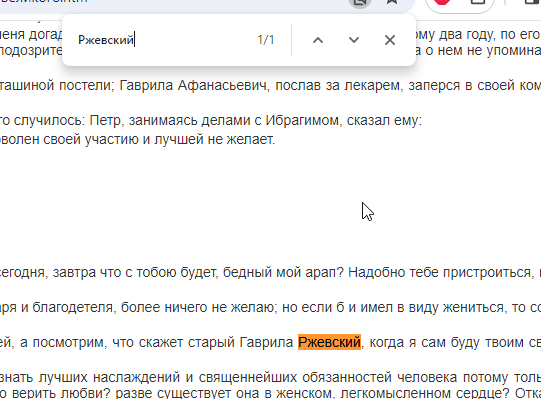Click the phrase лучшей не желает
Screen dimensions: 541x399
(x=214, y=139)
